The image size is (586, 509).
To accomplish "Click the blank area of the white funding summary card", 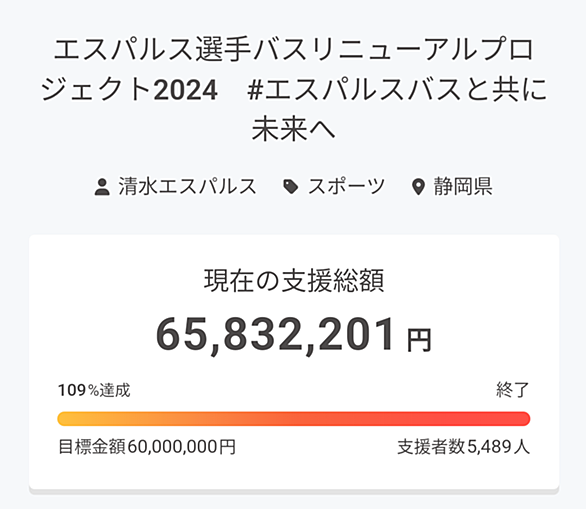I will 294,473.
